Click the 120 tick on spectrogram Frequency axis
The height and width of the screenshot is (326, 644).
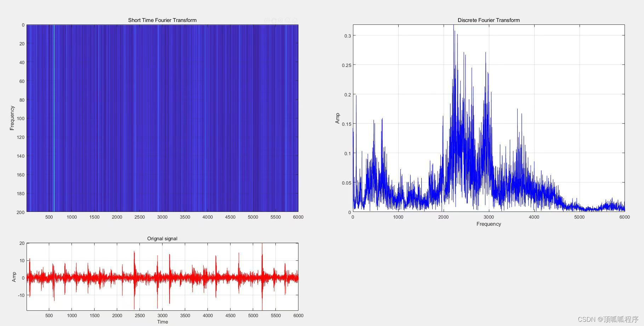(21, 137)
